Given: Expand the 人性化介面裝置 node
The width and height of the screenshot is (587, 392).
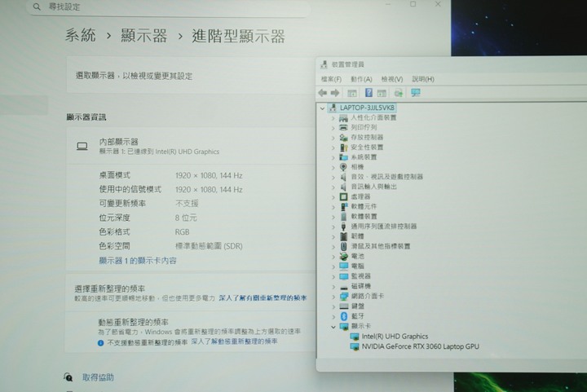Looking at the screenshot, I should pyautogui.click(x=333, y=118).
